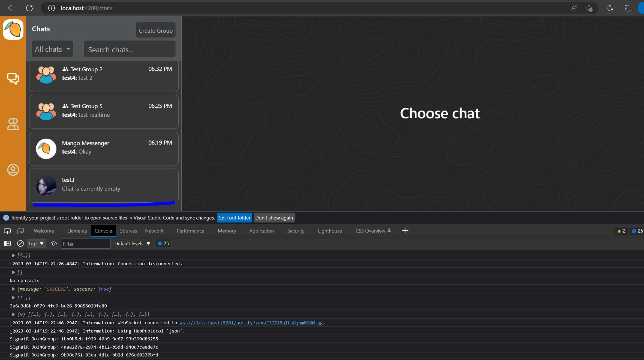Open the user profile icon in sidebar
The height and width of the screenshot is (360, 644).
13,170
